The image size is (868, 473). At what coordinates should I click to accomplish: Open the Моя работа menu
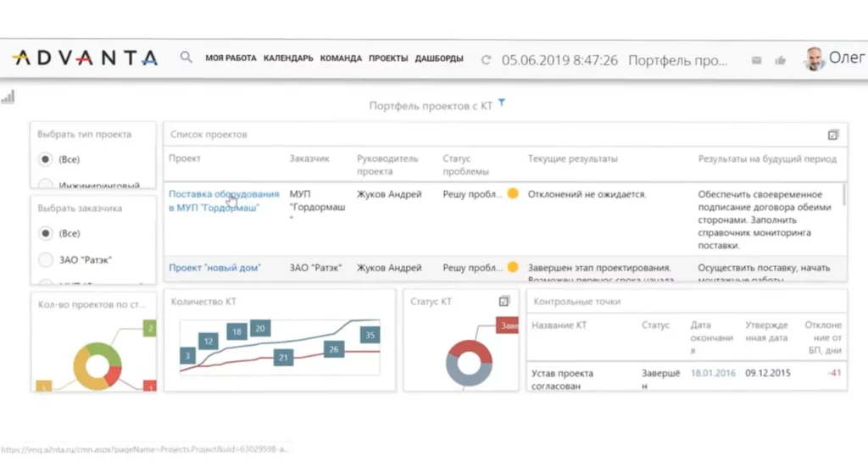(x=231, y=59)
